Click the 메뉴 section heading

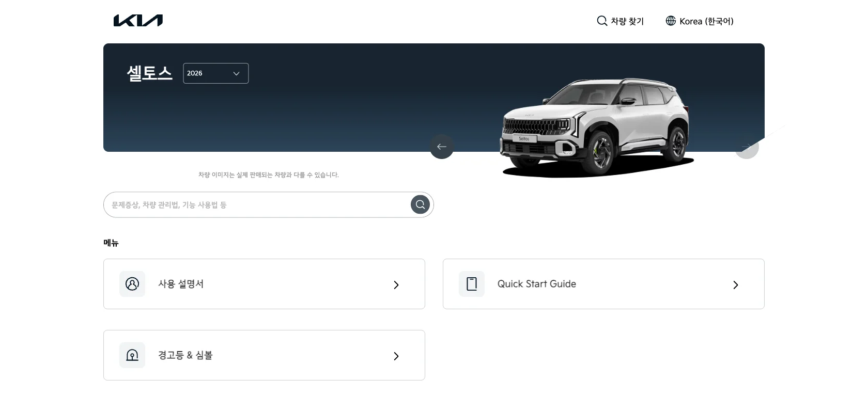coord(111,243)
